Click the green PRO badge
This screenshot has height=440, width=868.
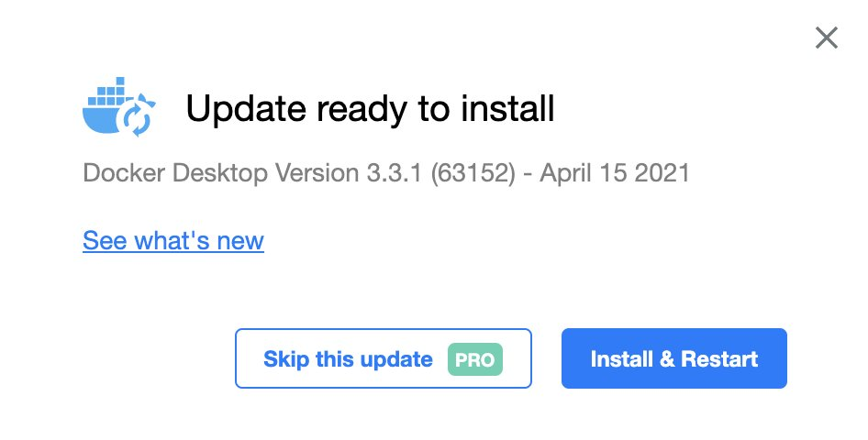click(475, 359)
